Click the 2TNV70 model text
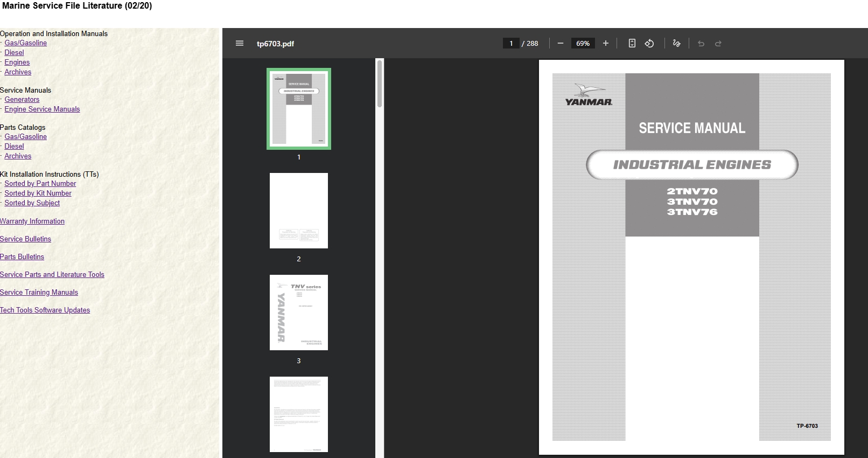Viewport: 868px width, 458px height. click(x=692, y=191)
